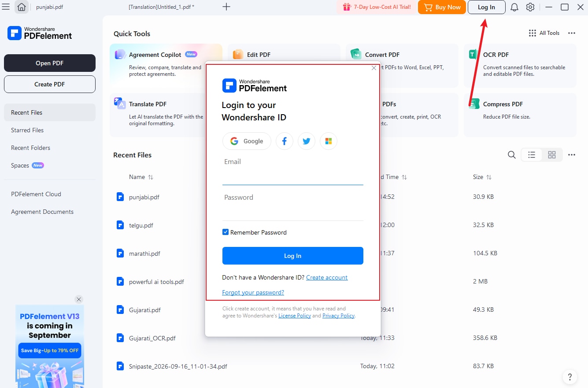Image resolution: width=588 pixels, height=388 pixels.
Task: Sign in with Facebook icon
Action: [285, 141]
